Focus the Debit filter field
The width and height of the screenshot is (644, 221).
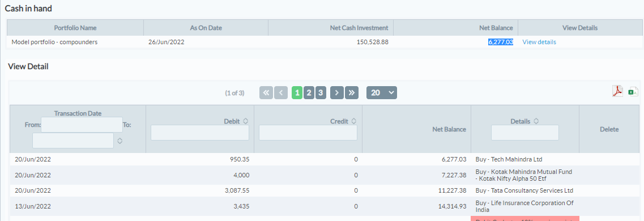pos(200,133)
